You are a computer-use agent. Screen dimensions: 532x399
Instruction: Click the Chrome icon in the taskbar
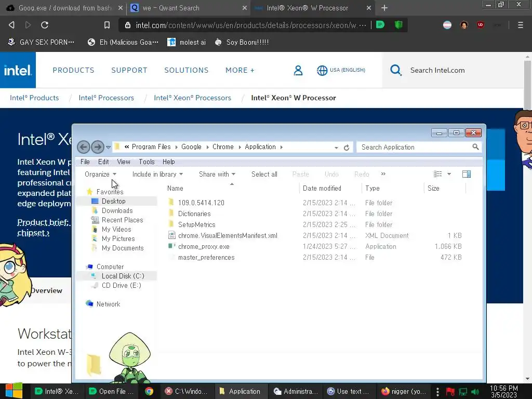pyautogui.click(x=149, y=391)
